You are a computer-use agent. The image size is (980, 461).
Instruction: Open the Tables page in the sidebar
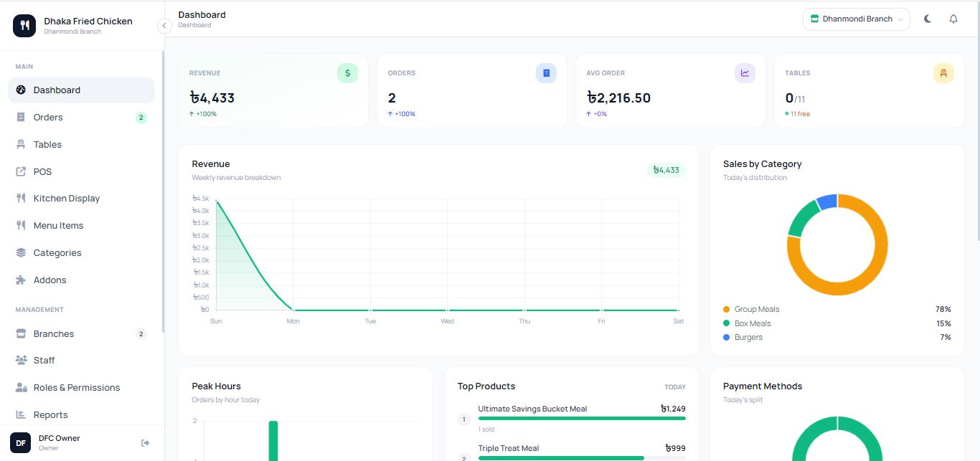tap(81, 145)
